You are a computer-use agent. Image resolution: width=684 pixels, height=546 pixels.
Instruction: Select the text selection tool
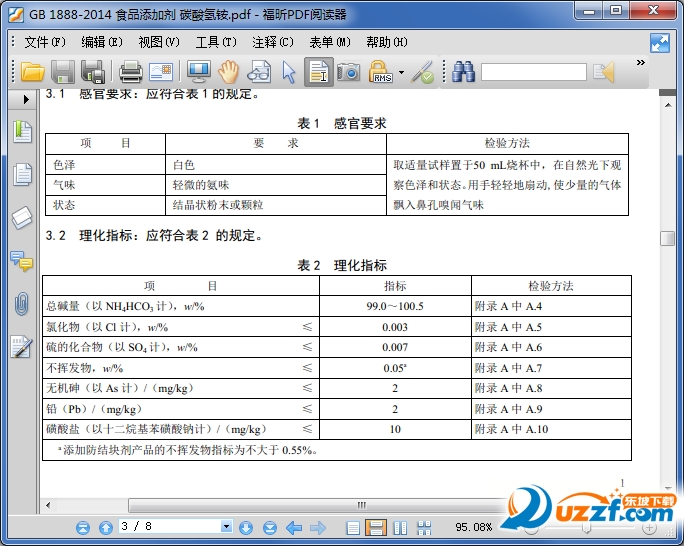tap(319, 72)
